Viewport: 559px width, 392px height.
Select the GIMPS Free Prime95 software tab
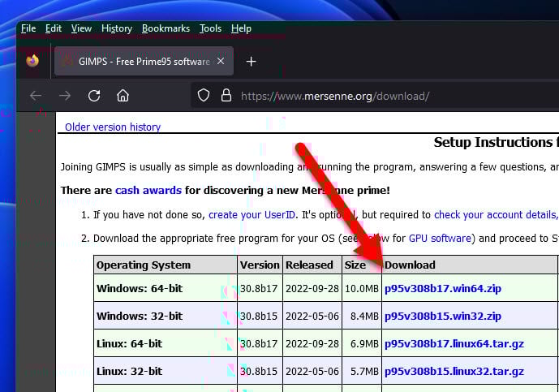(144, 61)
